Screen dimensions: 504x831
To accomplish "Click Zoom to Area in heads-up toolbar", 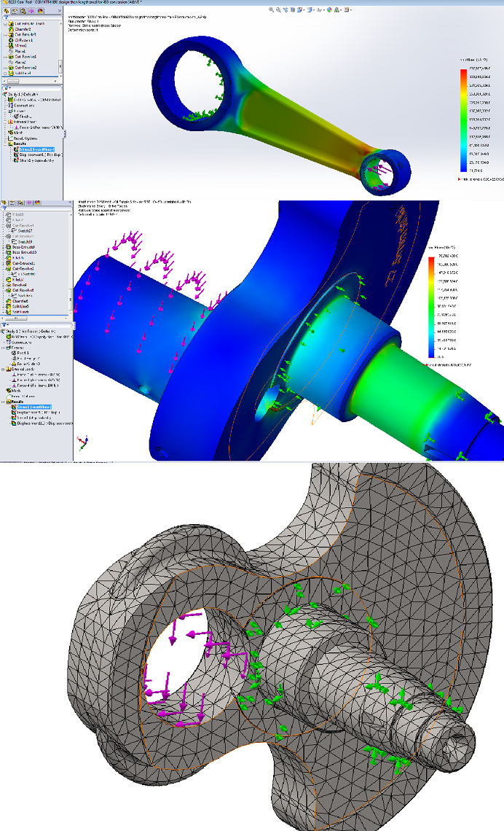I will click(x=278, y=10).
